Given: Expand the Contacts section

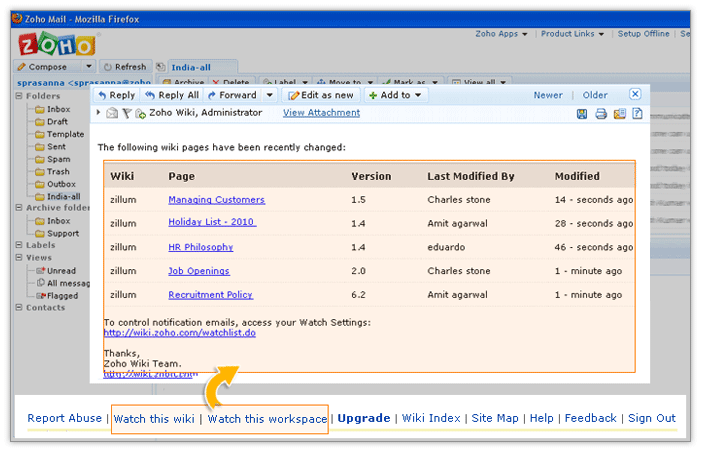Looking at the screenshot, I should tap(18, 308).
